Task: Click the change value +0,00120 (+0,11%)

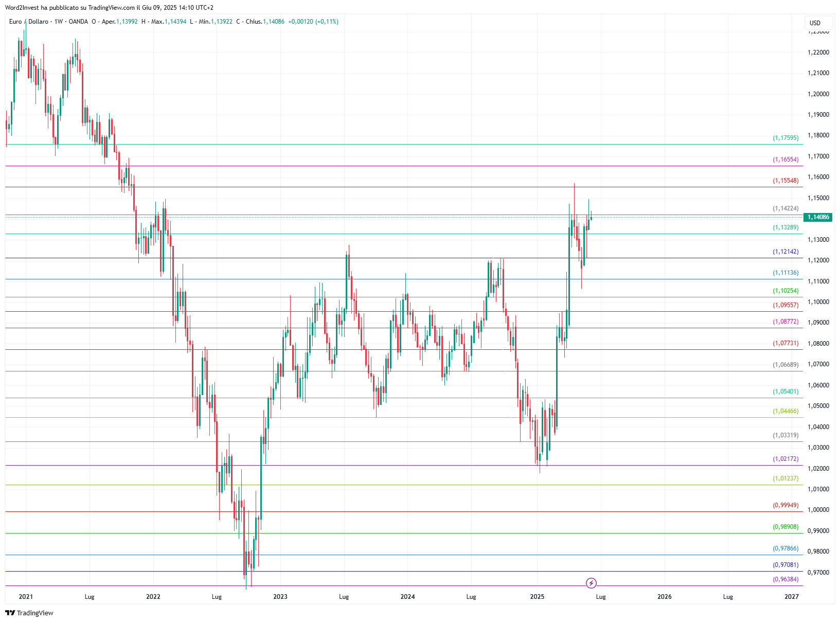Action: click(x=313, y=22)
